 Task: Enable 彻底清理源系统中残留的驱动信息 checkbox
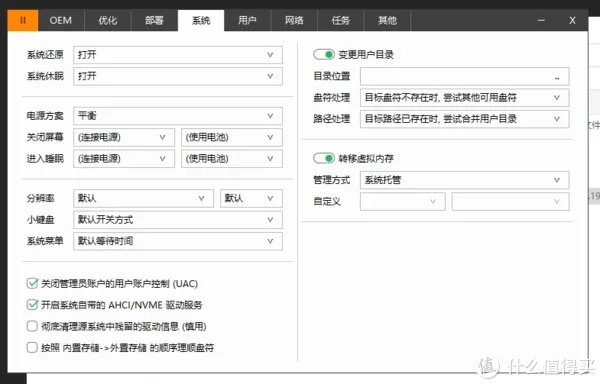(32, 326)
